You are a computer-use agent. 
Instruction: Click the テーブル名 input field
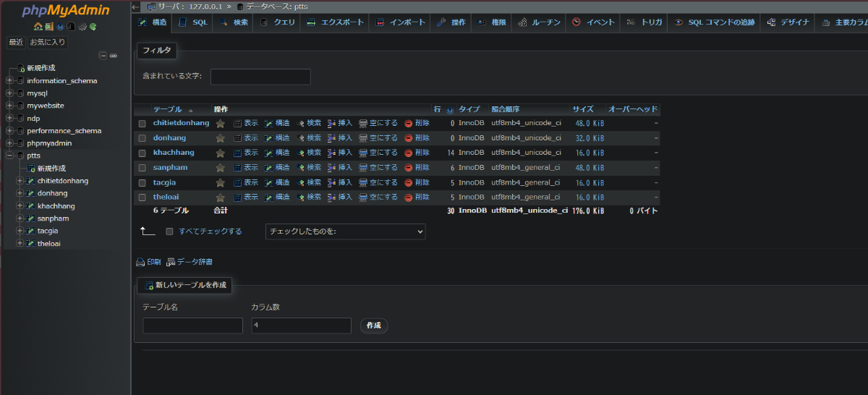[192, 326]
